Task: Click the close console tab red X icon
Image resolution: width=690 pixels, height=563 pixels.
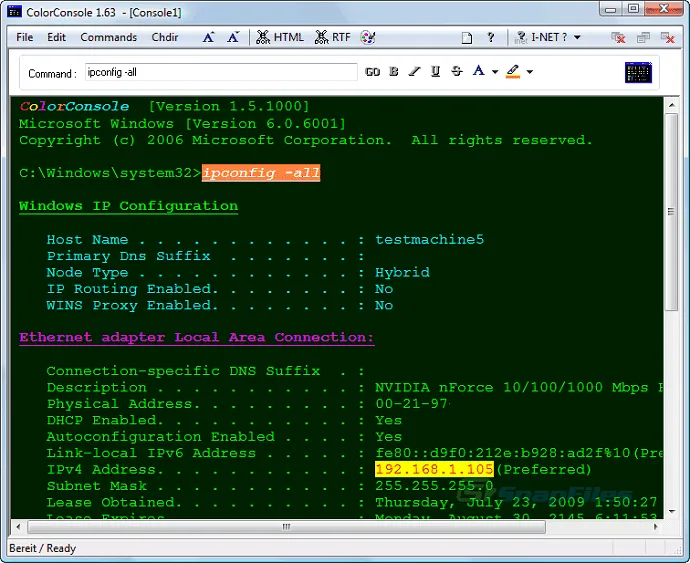Action: [619, 38]
